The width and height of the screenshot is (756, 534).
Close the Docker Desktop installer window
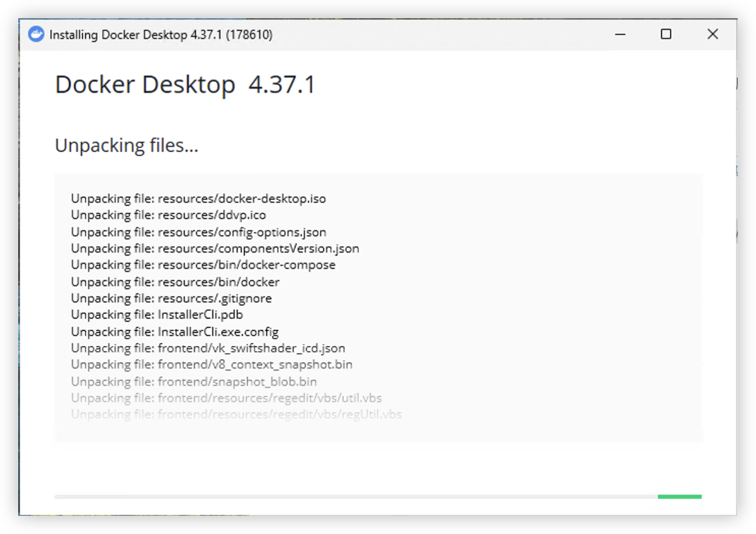click(x=712, y=34)
